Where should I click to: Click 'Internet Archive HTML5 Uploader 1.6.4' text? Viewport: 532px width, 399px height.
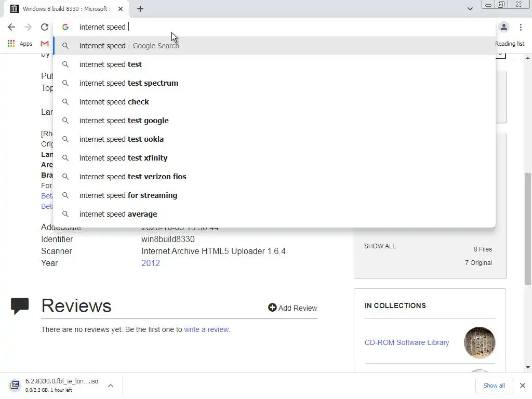click(214, 251)
